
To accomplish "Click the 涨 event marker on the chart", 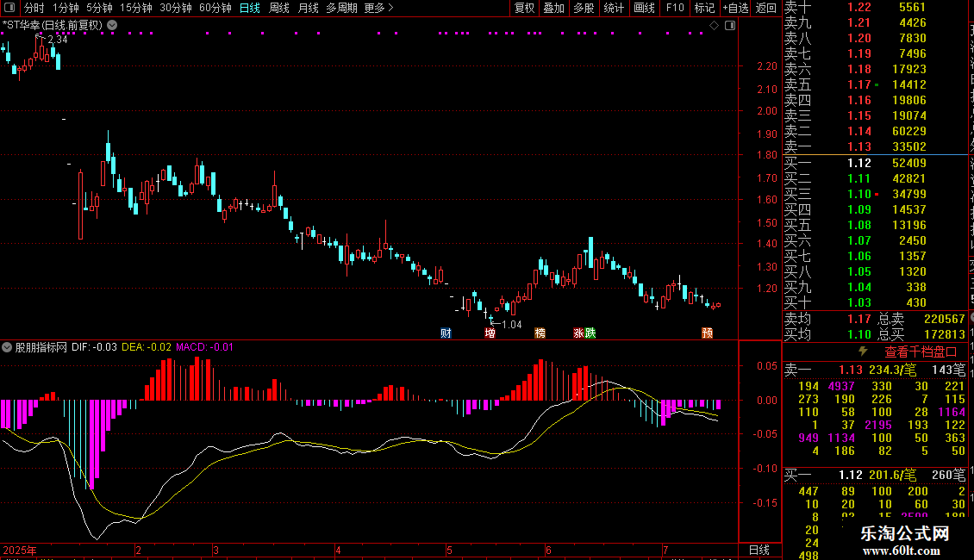I will pyautogui.click(x=579, y=333).
